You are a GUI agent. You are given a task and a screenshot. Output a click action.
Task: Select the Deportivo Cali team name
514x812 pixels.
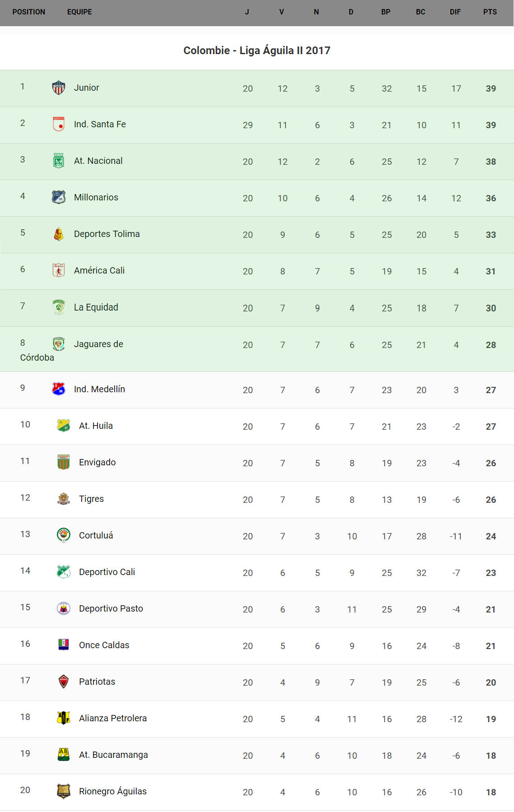point(107,572)
